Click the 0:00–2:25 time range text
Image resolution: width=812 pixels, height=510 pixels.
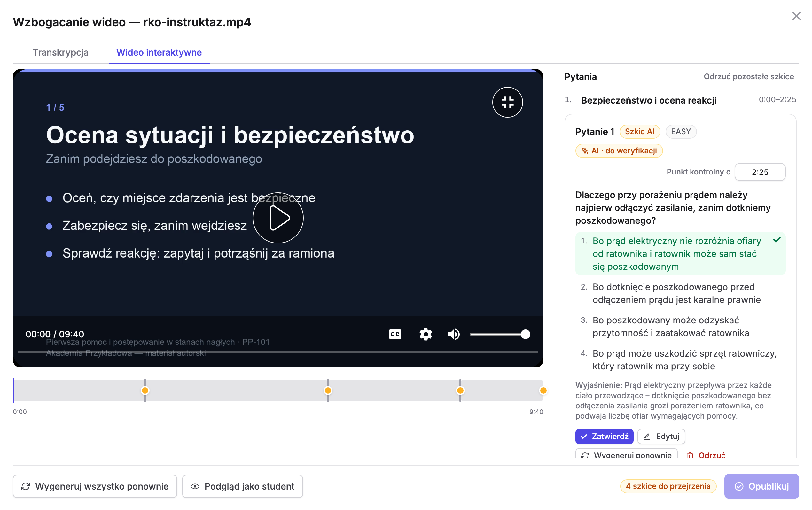click(x=777, y=99)
